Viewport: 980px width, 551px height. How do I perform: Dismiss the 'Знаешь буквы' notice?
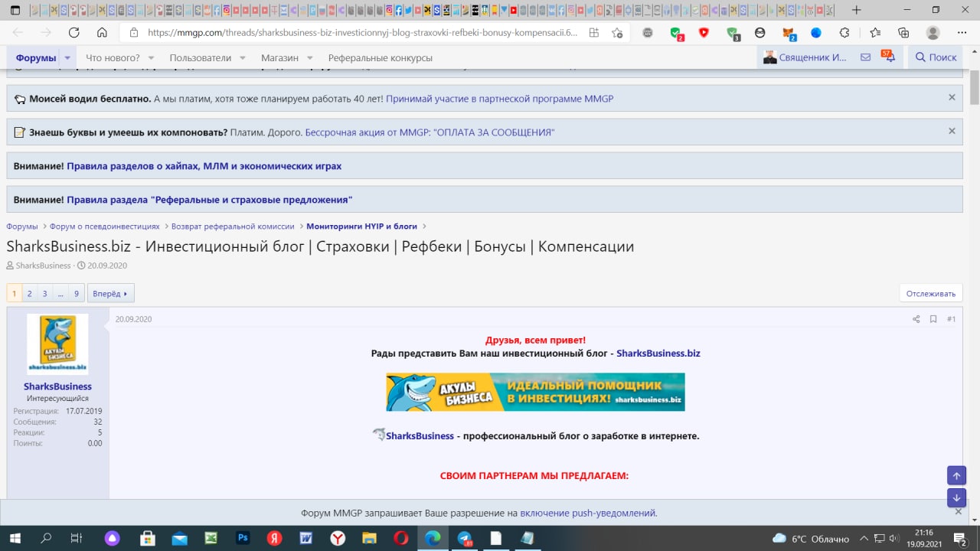(x=952, y=131)
